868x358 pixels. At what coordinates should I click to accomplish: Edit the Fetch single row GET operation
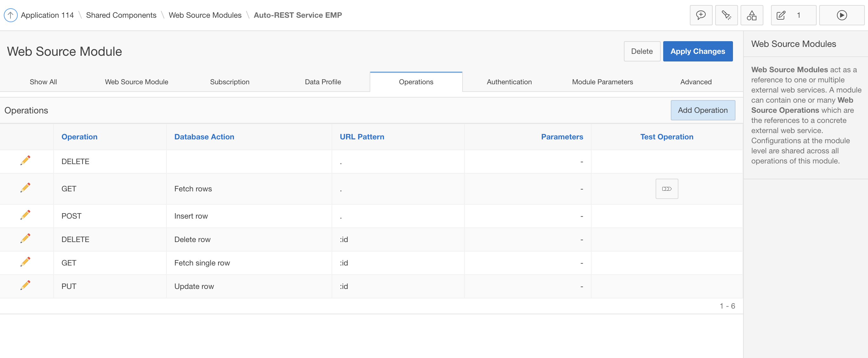[x=25, y=262]
